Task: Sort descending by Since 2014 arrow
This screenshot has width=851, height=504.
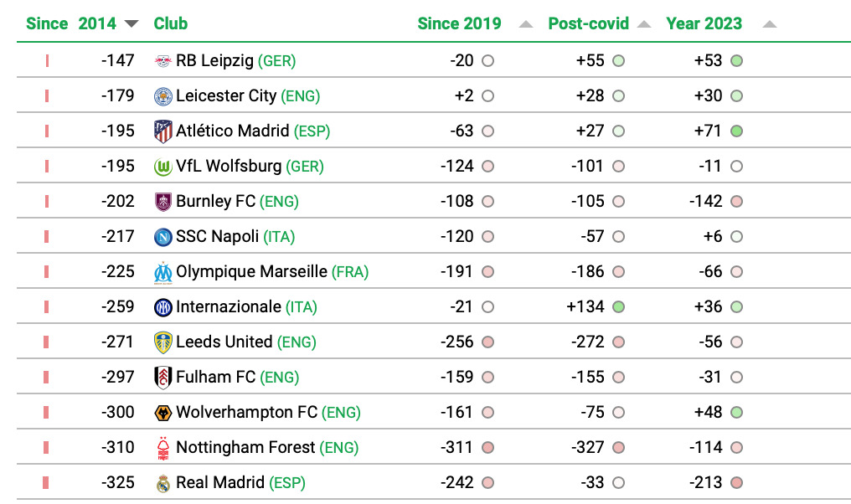Action: click(132, 24)
